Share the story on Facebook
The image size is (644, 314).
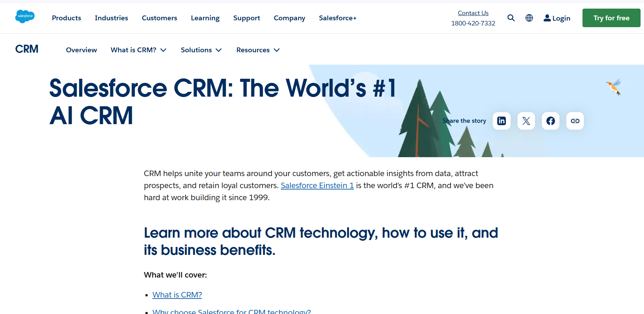(551, 121)
